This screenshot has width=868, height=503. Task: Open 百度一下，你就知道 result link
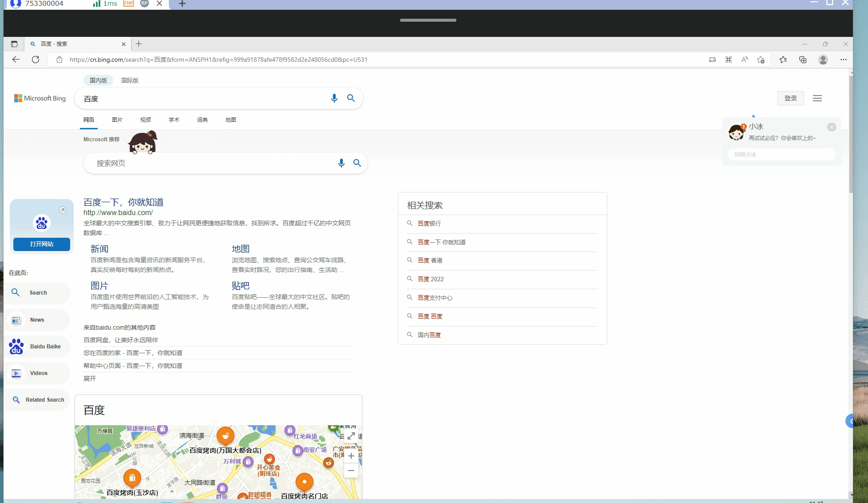[123, 203]
